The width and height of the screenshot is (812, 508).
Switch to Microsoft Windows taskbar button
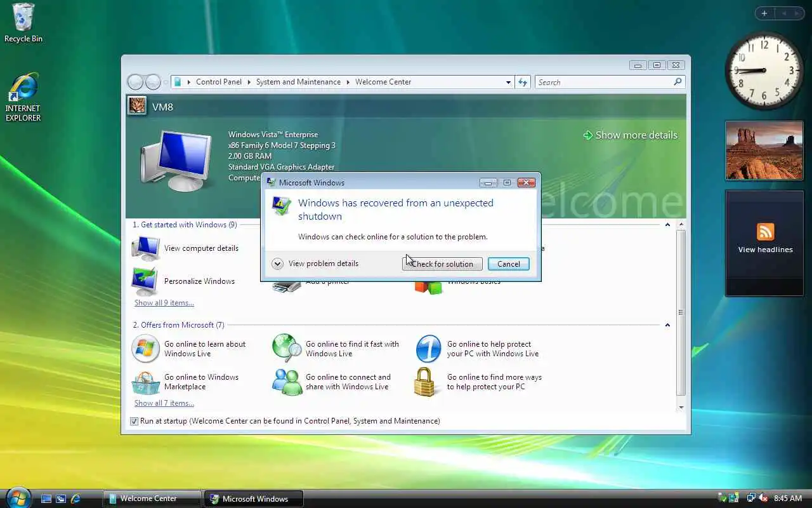[253, 498]
